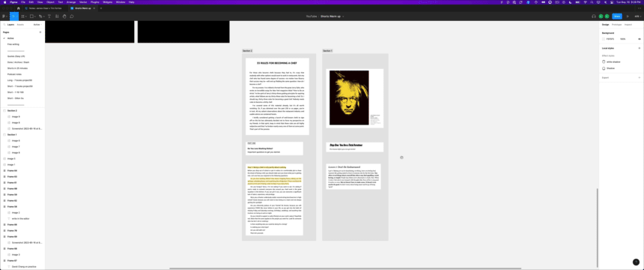The width and height of the screenshot is (644, 270).
Task: Switch to the Assets tab
Action: pyautogui.click(x=20, y=24)
